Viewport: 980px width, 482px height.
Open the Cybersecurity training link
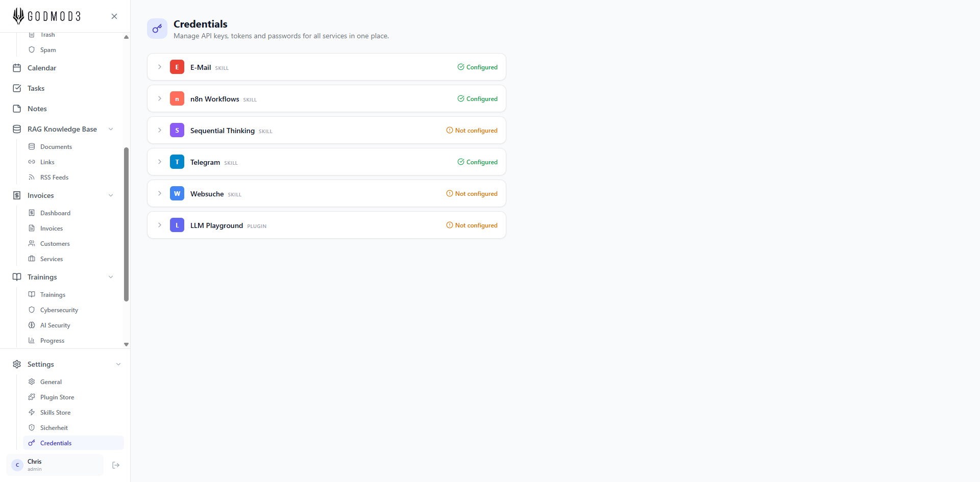(59, 310)
